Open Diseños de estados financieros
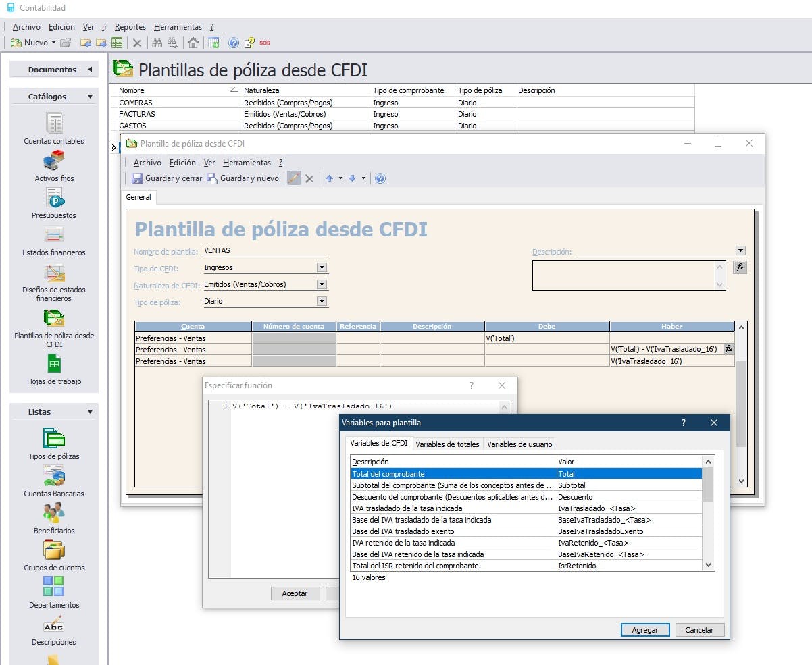812x665 pixels. click(54, 282)
